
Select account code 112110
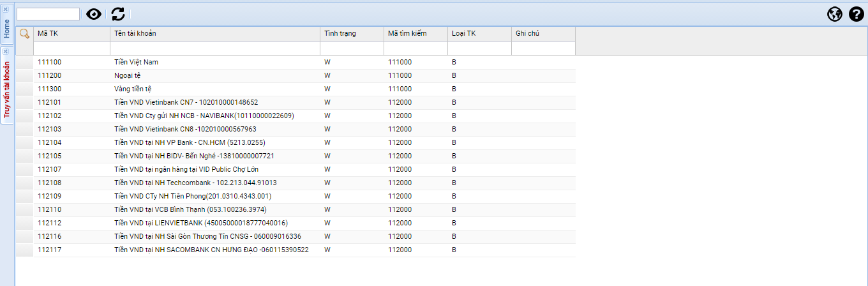click(x=50, y=209)
